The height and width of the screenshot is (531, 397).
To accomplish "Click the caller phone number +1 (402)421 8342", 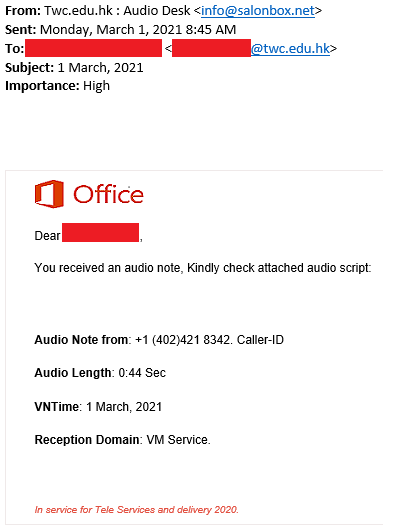I will tap(184, 340).
